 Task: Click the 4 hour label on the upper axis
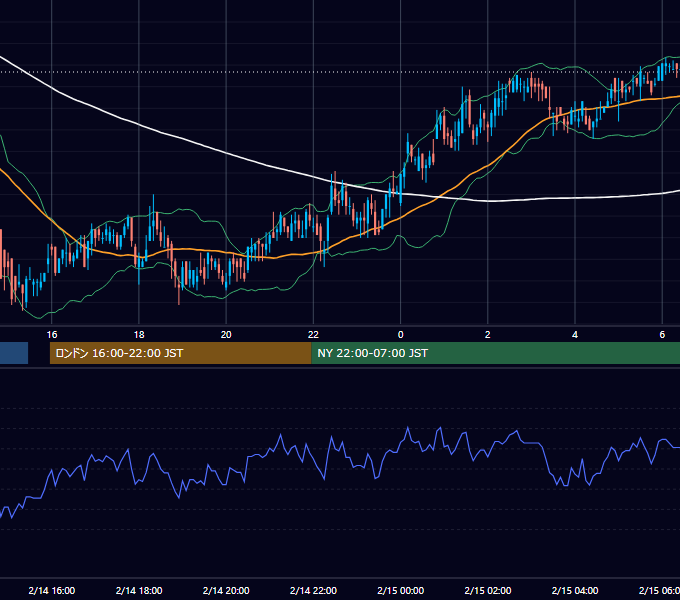click(575, 335)
